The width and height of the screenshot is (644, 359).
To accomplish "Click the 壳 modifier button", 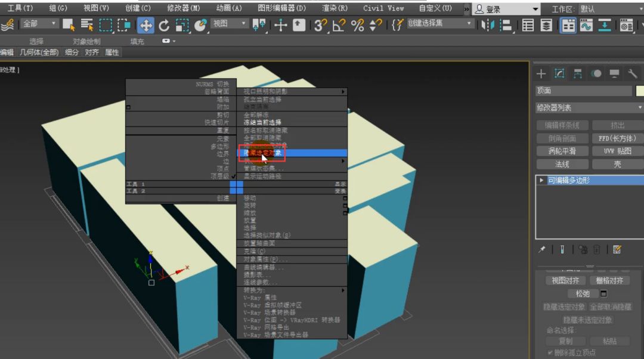I will (617, 165).
